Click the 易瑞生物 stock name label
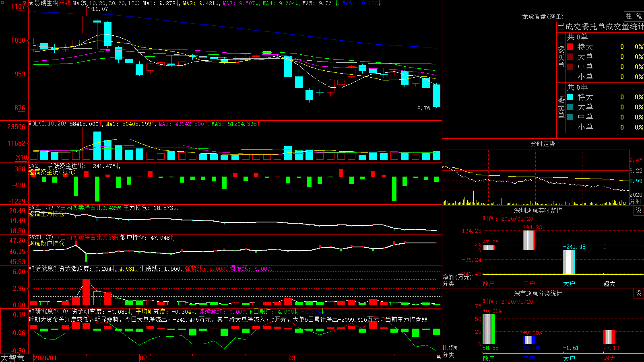This screenshot has width=644, height=362. tap(46, 3)
